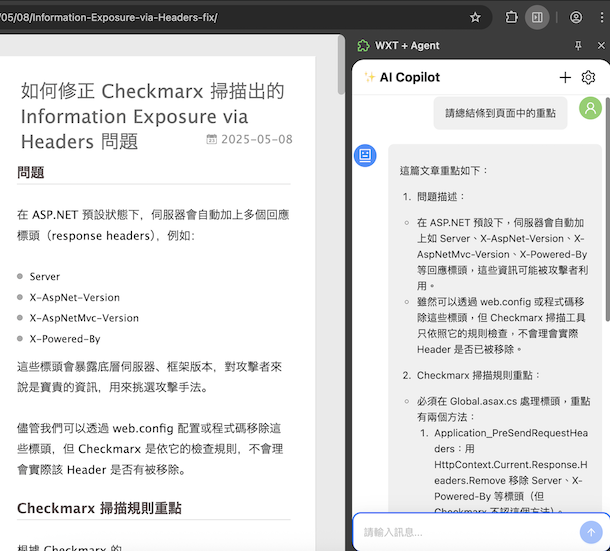The width and height of the screenshot is (610, 551).
Task: Start a new chat with plus icon
Action: pos(565,77)
